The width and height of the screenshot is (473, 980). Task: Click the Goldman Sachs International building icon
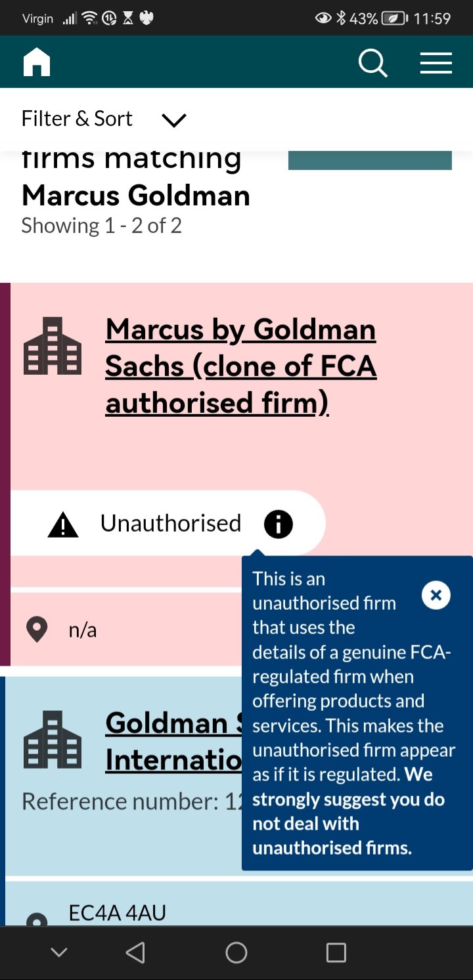click(53, 739)
